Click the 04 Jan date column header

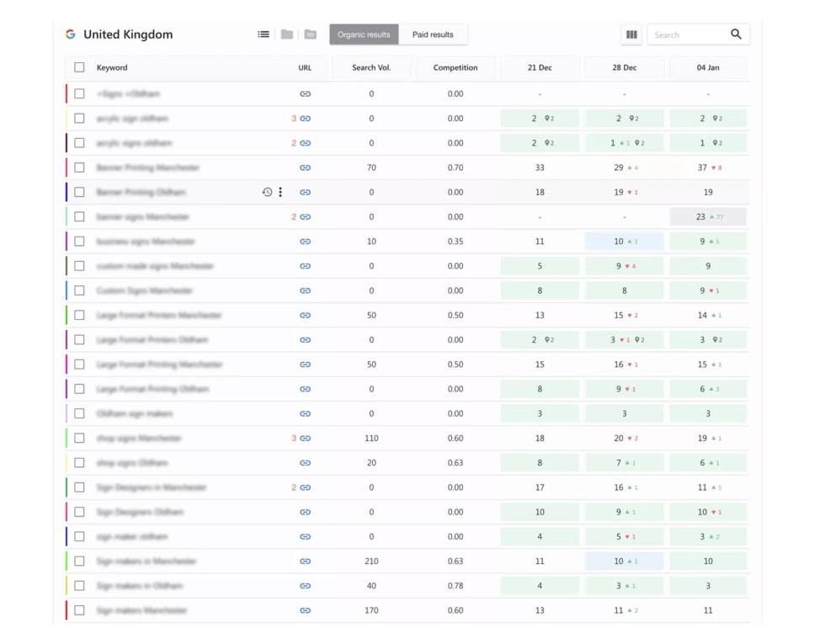click(708, 67)
